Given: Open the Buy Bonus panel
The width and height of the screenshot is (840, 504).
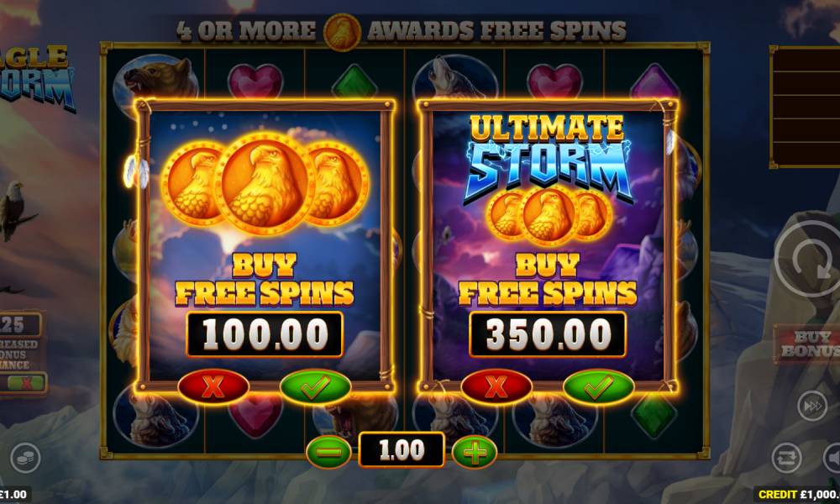Looking at the screenshot, I should (808, 344).
